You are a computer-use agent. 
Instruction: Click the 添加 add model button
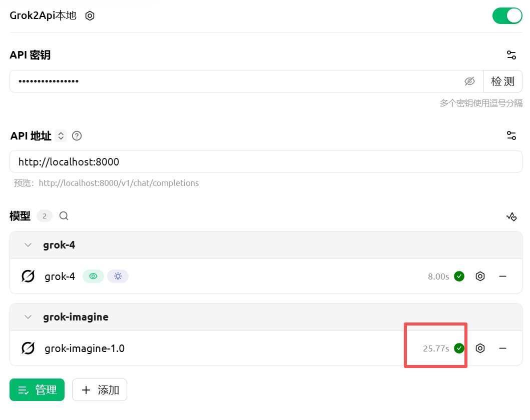coord(99,390)
